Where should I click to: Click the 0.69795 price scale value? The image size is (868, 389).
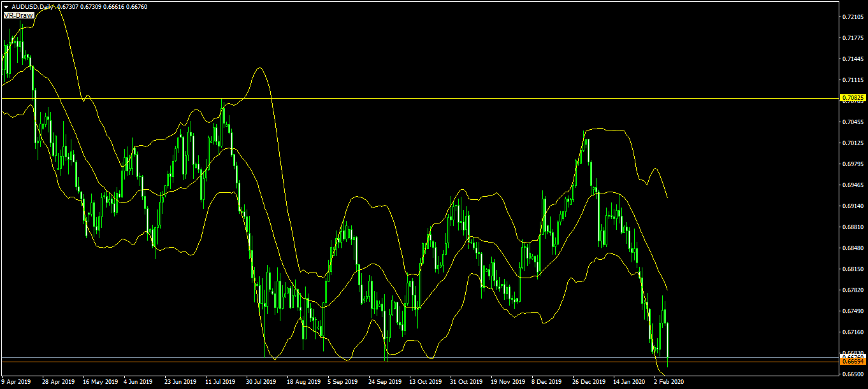tap(853, 164)
